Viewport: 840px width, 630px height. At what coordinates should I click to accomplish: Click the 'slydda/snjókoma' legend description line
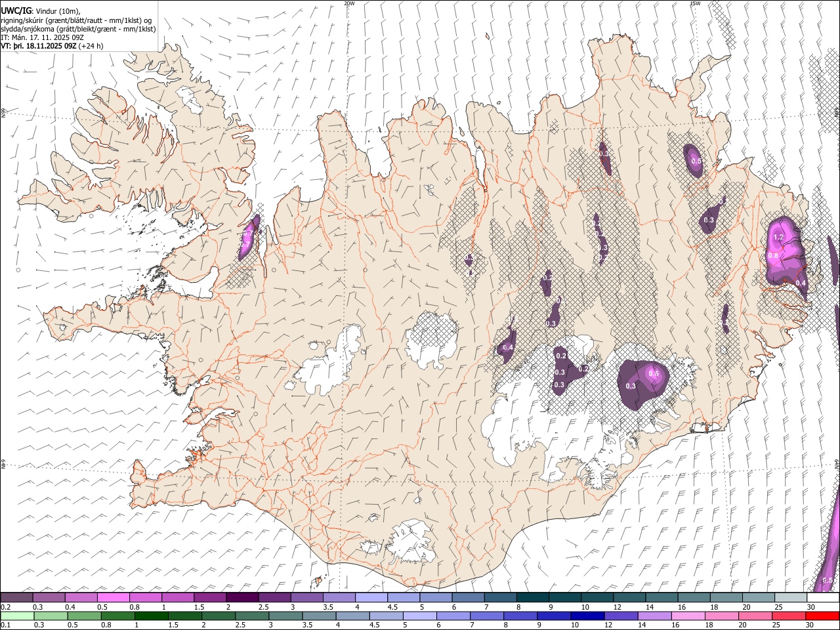78,29
